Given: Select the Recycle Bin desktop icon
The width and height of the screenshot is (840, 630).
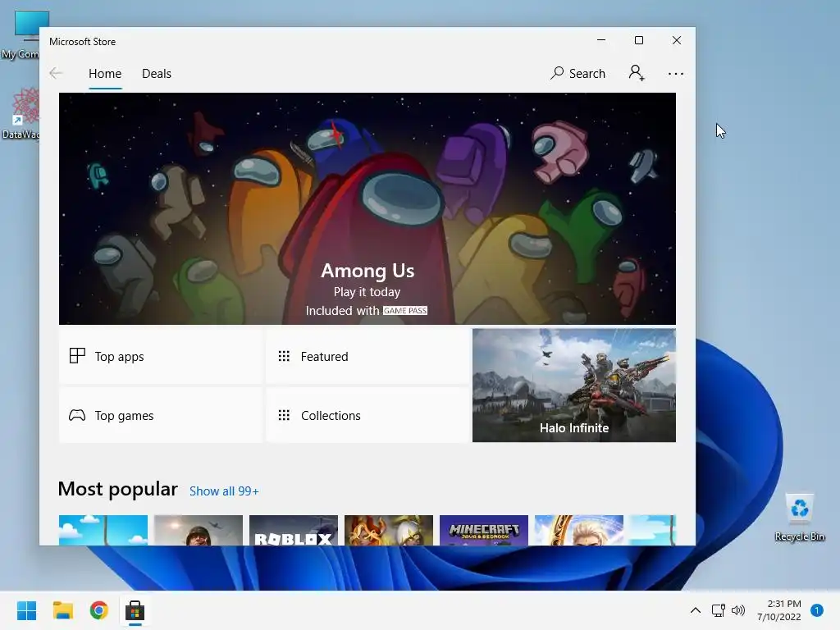Looking at the screenshot, I should point(799,518).
